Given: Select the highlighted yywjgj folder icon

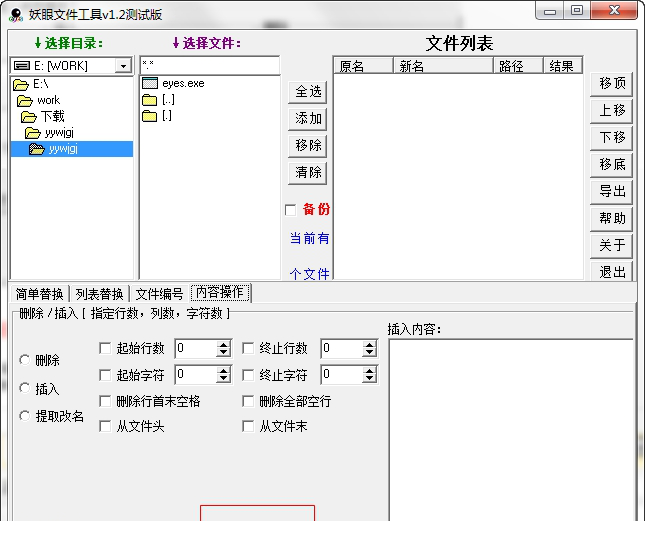Looking at the screenshot, I should (37, 149).
